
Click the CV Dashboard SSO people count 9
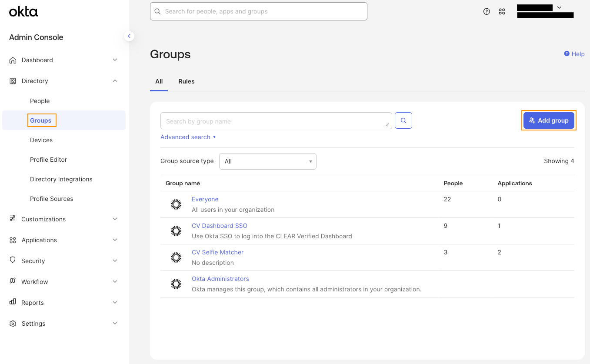446,226
